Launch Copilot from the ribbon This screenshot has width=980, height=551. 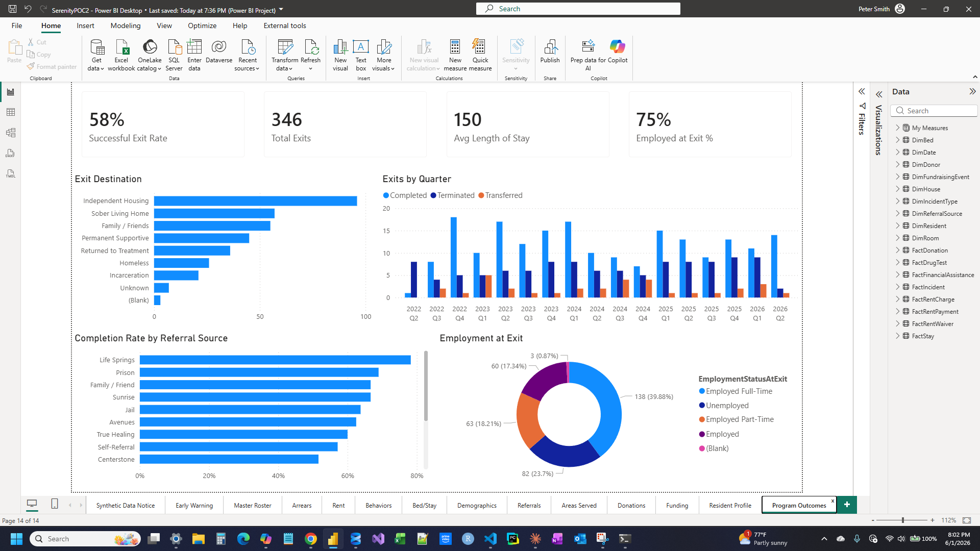(618, 51)
